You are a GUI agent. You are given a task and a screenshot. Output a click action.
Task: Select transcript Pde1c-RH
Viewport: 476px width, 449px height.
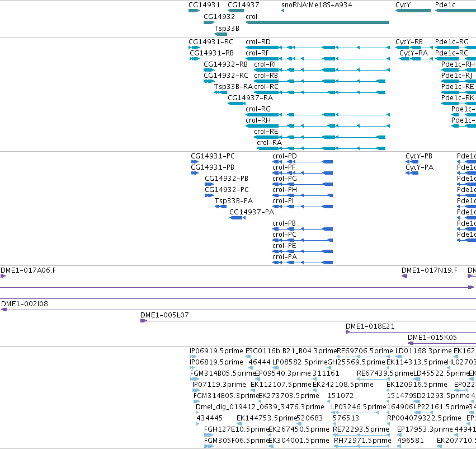pyautogui.click(x=459, y=70)
